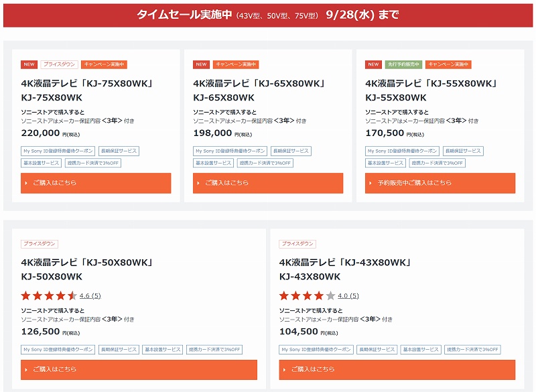Screen dimensions: 536x392
Task: Click the price 170,500 円(税込)
Action: point(395,133)
